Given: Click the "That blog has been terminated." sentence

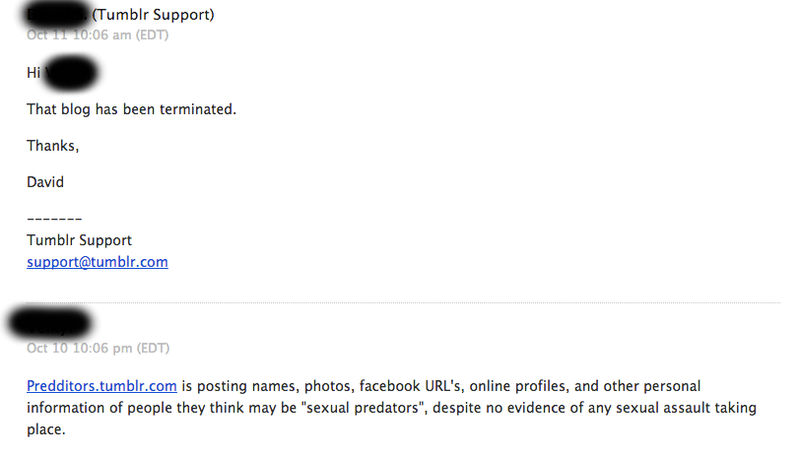Looking at the screenshot, I should click(x=132, y=109).
